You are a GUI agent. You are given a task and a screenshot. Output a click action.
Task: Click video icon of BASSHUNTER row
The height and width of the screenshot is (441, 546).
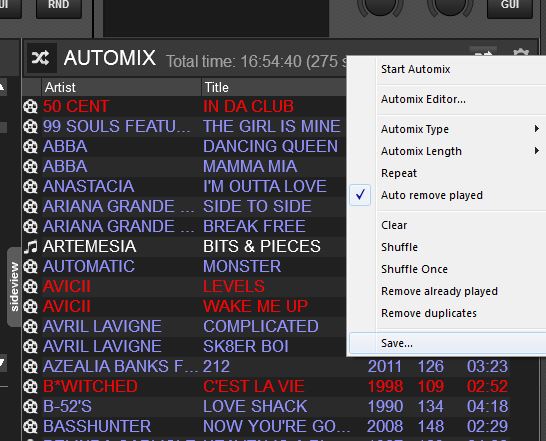pyautogui.click(x=31, y=426)
